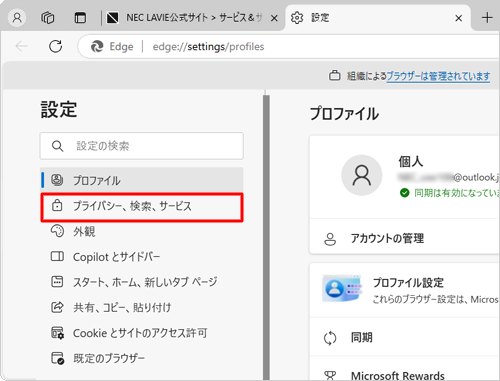Click the 個人 profile avatar picture
This screenshot has width=500, height=381.
[x=362, y=175]
